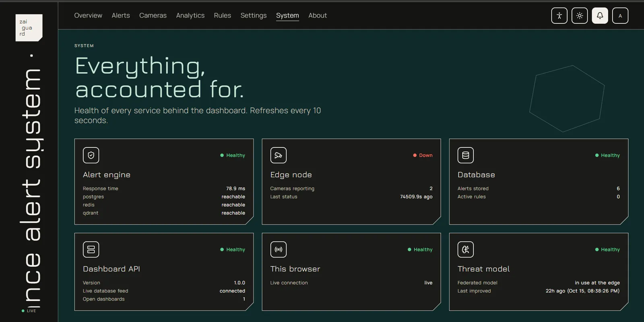The image size is (644, 322).
Task: Open the accessibility options icon
Action: 559,16
